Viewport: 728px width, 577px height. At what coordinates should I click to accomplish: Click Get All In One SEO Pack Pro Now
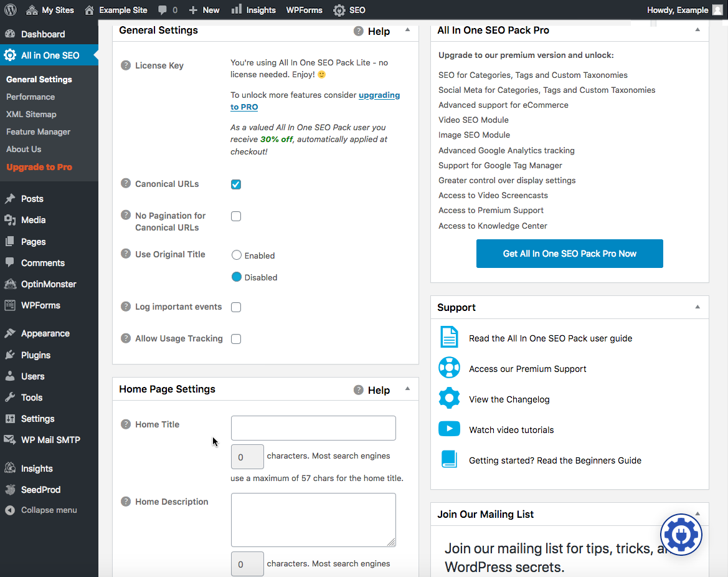(570, 254)
